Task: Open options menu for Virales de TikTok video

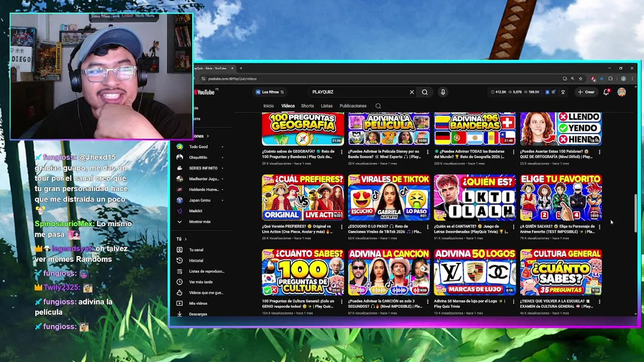Action: 428,227
